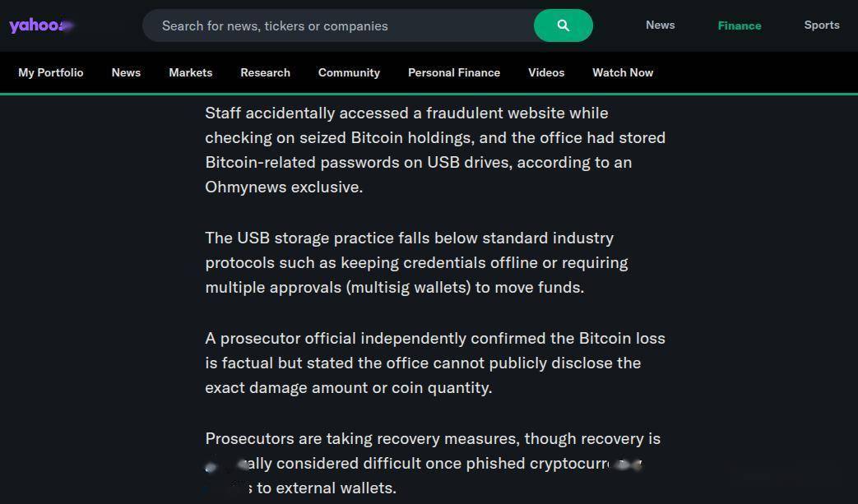858x504 pixels.
Task: Select the green Finance header link
Action: click(739, 25)
